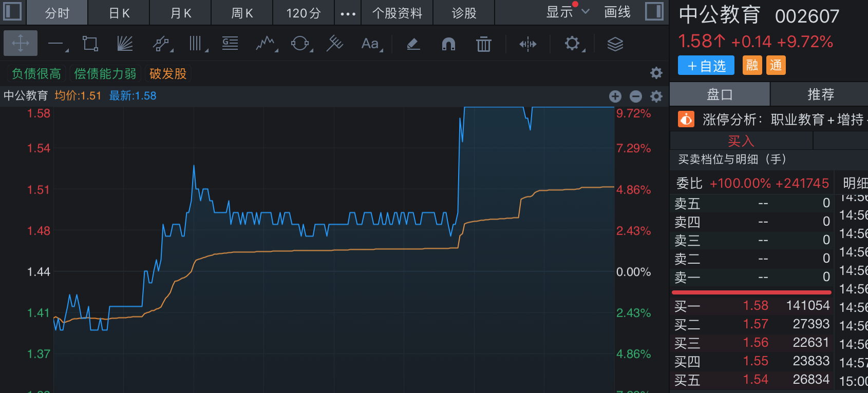Click the stock code 002607
This screenshot has height=393, width=868.
coord(807,16)
